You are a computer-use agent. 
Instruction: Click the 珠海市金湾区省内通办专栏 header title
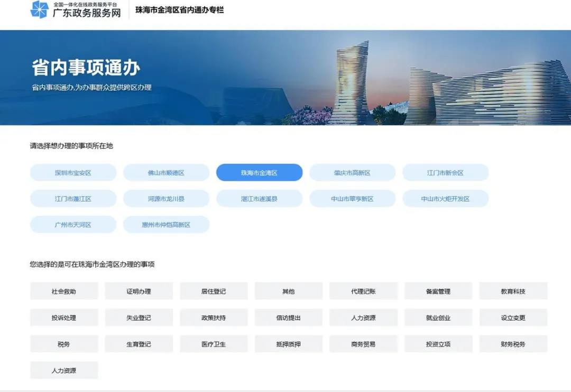(179, 10)
